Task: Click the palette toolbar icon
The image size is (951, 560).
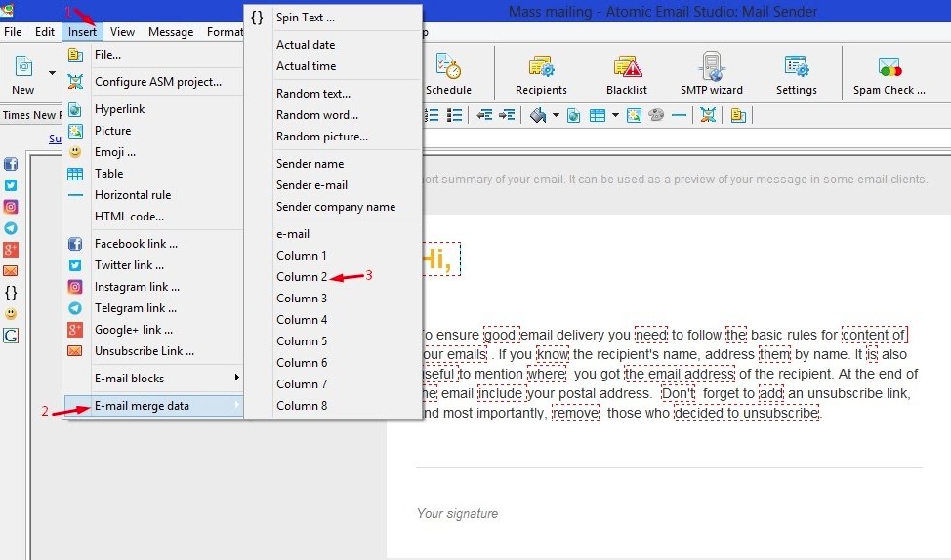Action: point(656,115)
